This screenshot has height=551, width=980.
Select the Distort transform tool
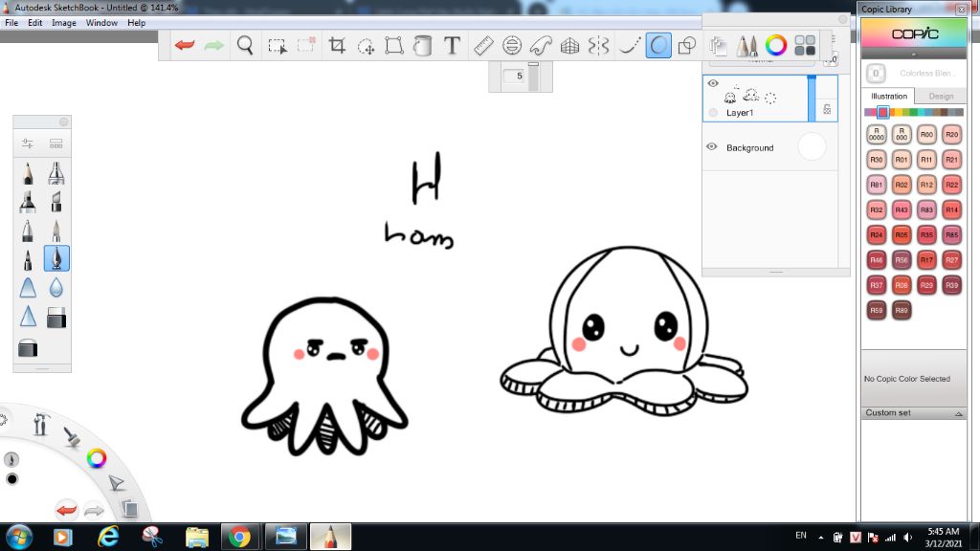click(x=393, y=46)
